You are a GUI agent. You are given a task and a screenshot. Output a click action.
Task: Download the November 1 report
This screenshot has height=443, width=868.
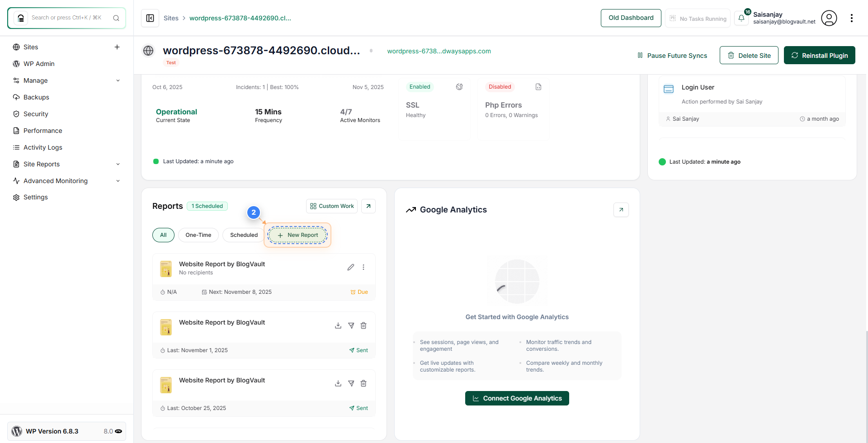click(x=338, y=325)
